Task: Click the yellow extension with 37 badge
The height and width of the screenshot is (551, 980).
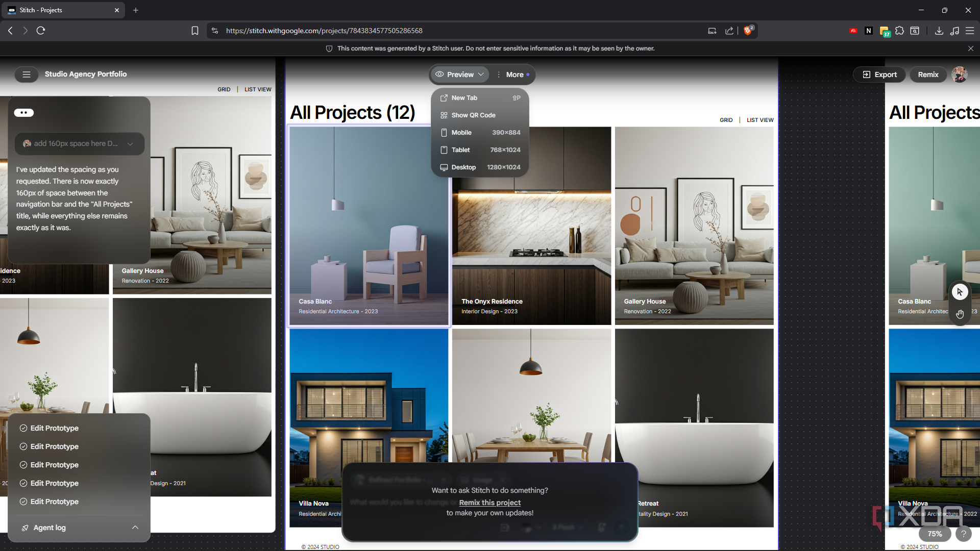Action: pyautogui.click(x=885, y=31)
